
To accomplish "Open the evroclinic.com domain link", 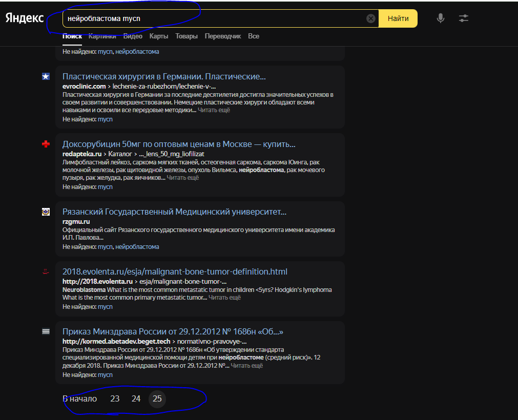I will click(84, 87).
